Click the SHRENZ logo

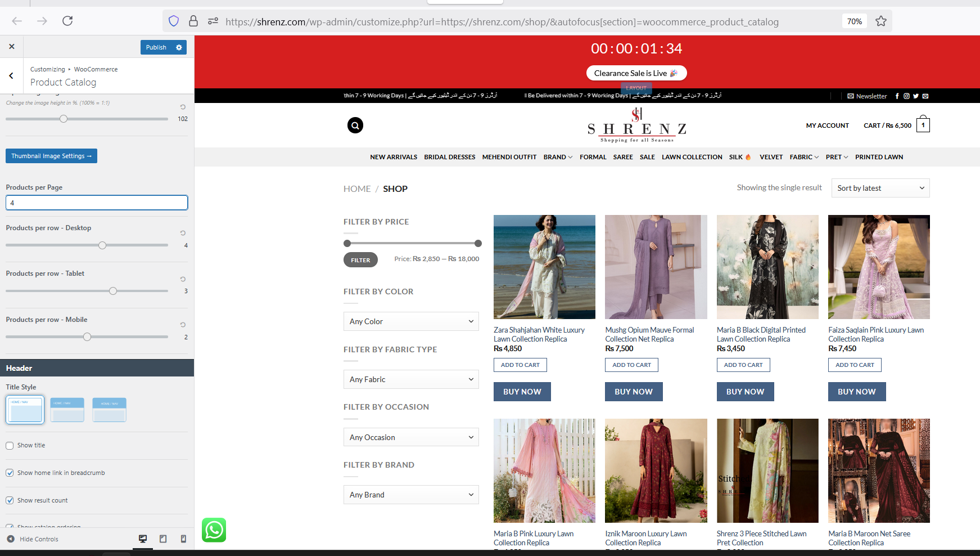tap(637, 125)
